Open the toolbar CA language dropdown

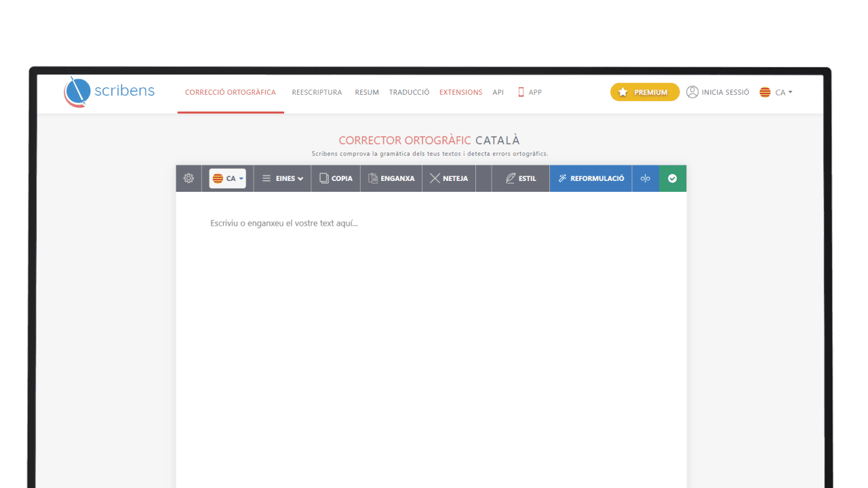coord(227,178)
